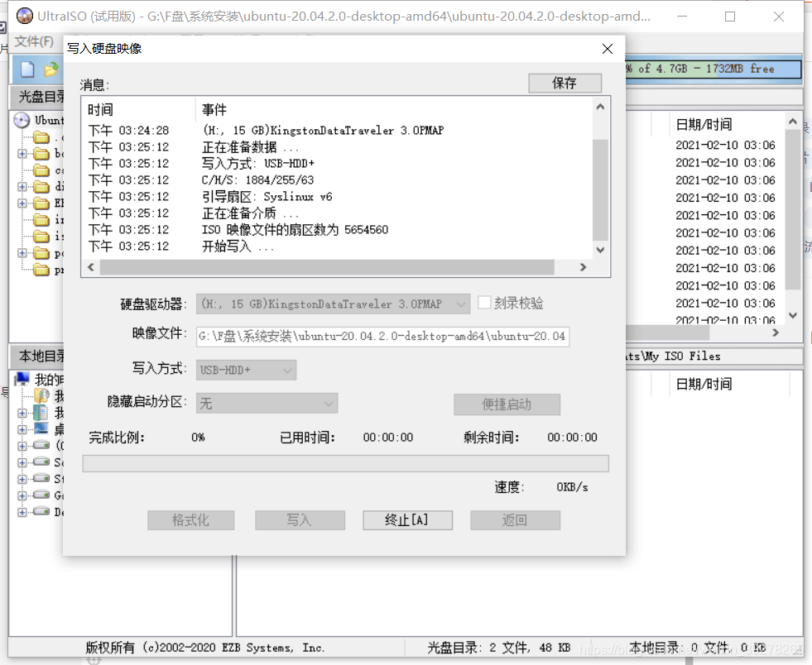Select the Desktop icon in local tree
The width and height of the screenshot is (812, 665).
[x=41, y=428]
